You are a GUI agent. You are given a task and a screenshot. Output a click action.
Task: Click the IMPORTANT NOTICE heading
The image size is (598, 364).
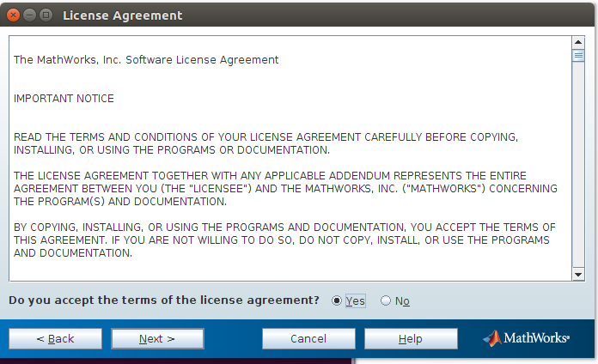click(64, 99)
